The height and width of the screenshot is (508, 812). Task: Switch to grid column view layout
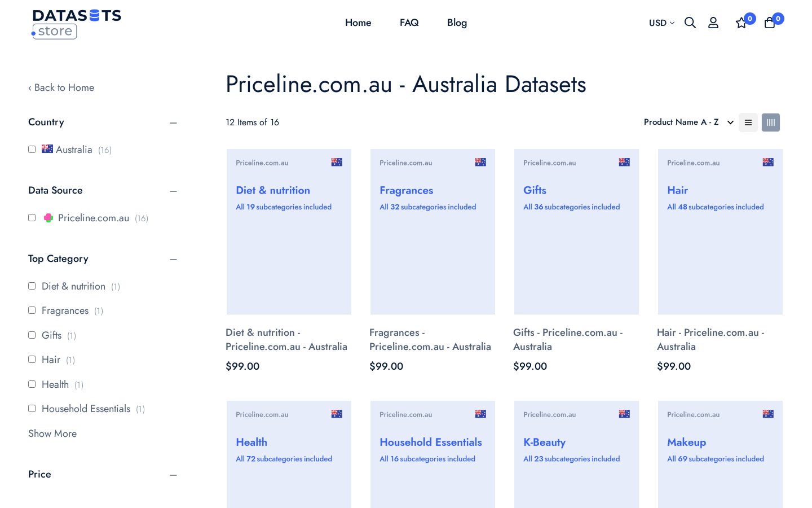[x=771, y=122]
